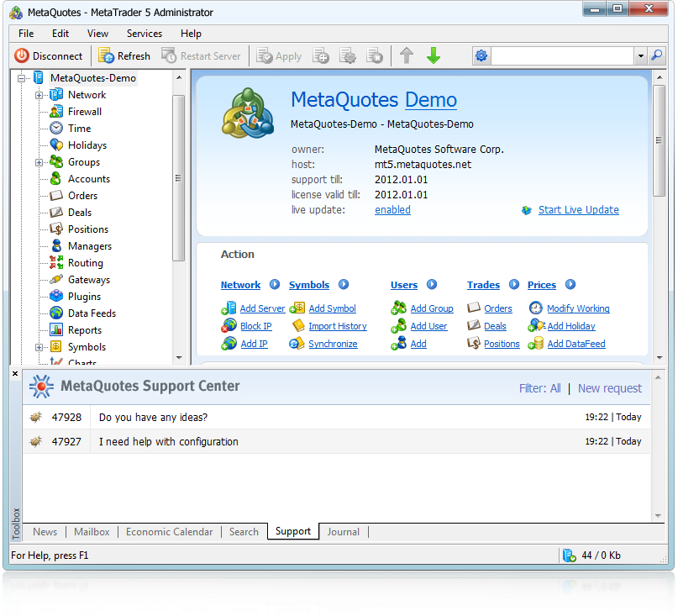Select the Routing arrows icon
The height and width of the screenshot is (616, 678).
click(x=56, y=262)
